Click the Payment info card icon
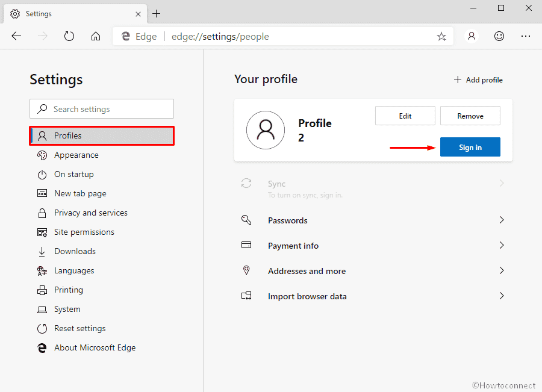542x392 pixels. coord(246,245)
